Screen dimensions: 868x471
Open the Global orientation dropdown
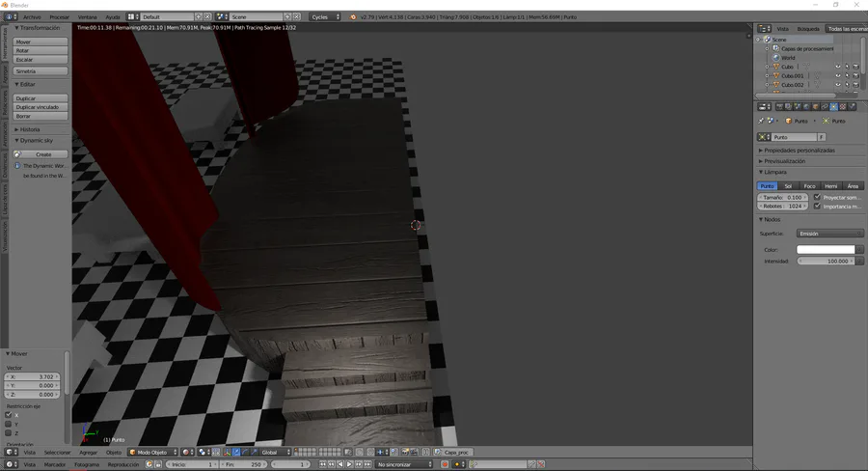click(275, 452)
